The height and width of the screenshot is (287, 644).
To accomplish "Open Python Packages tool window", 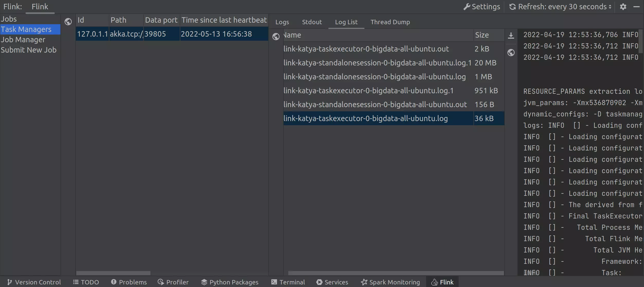I will tap(230, 282).
